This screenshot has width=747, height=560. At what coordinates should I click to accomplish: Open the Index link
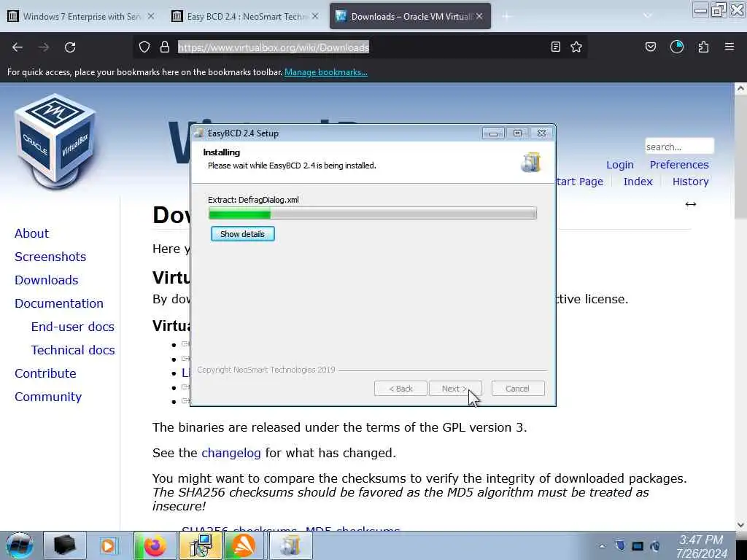[638, 182]
